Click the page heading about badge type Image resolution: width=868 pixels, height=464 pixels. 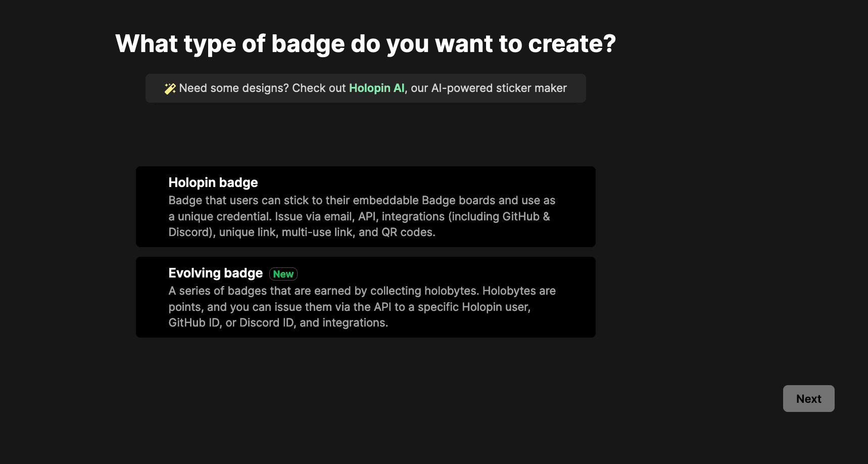coord(366,43)
